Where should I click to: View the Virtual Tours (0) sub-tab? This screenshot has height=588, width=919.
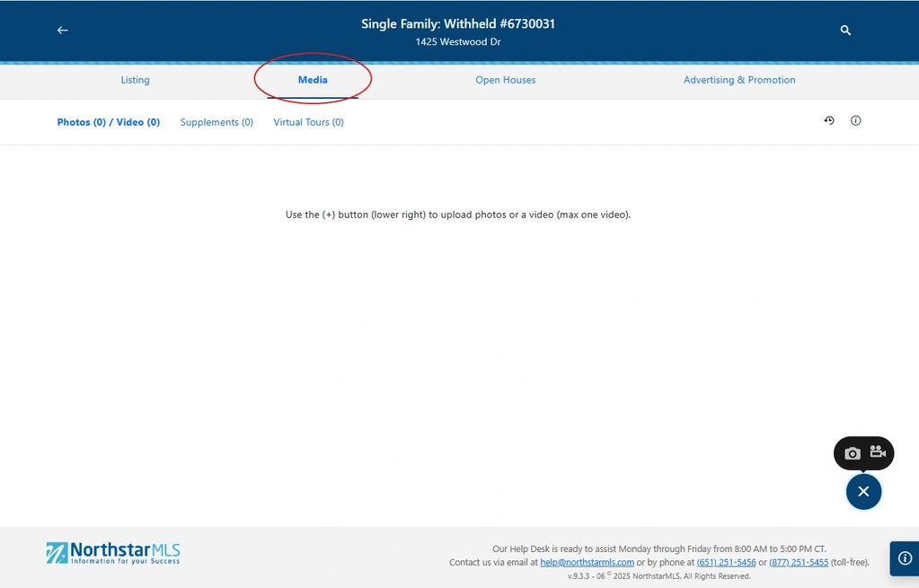(x=308, y=122)
